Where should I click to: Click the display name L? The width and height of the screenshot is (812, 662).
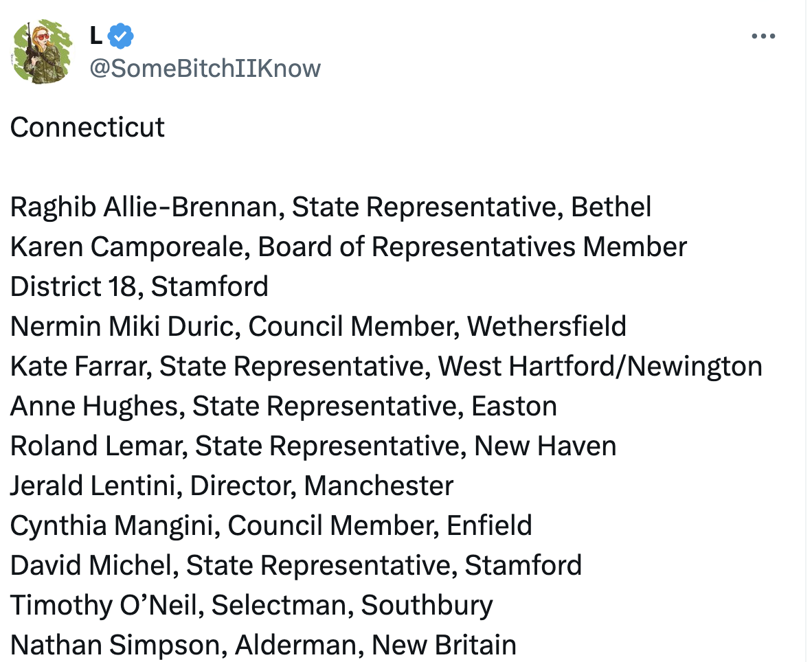95,36
